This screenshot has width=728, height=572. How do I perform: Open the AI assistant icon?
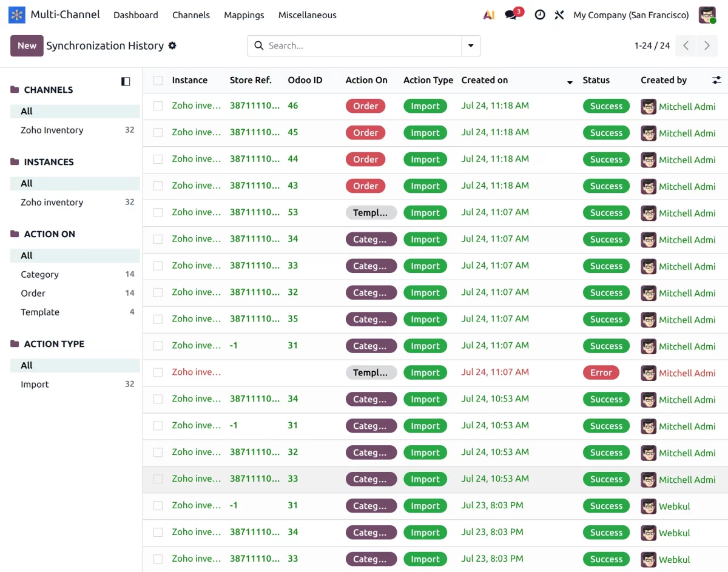[489, 15]
